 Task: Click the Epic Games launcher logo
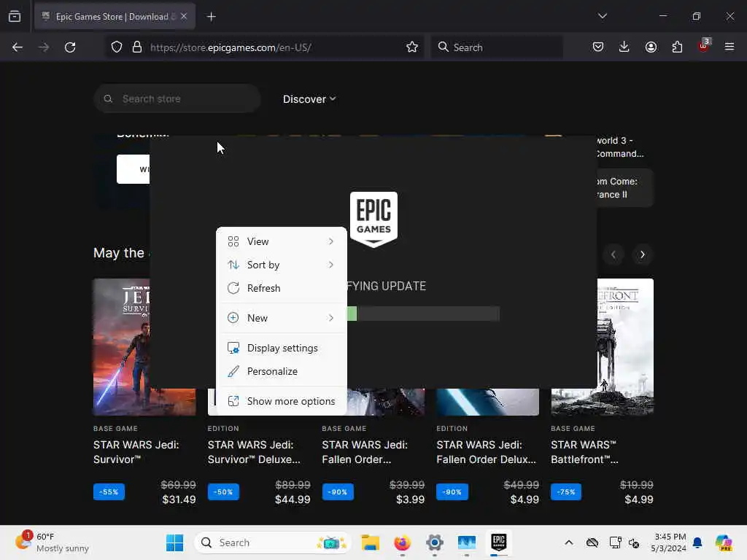[x=373, y=219]
